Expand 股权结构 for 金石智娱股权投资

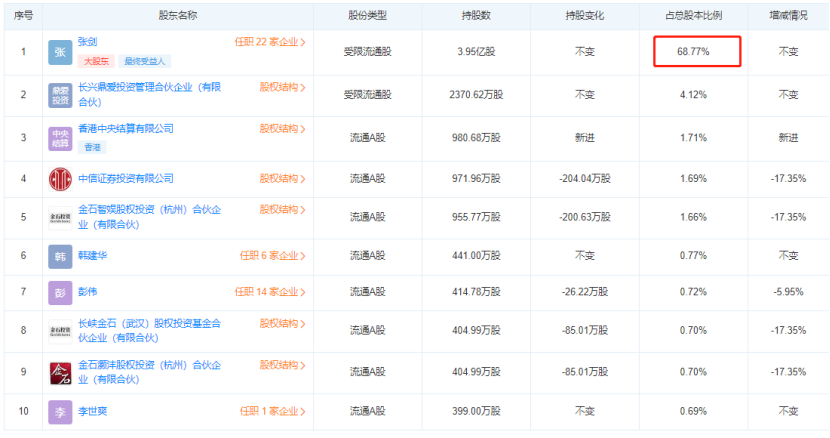pos(282,210)
